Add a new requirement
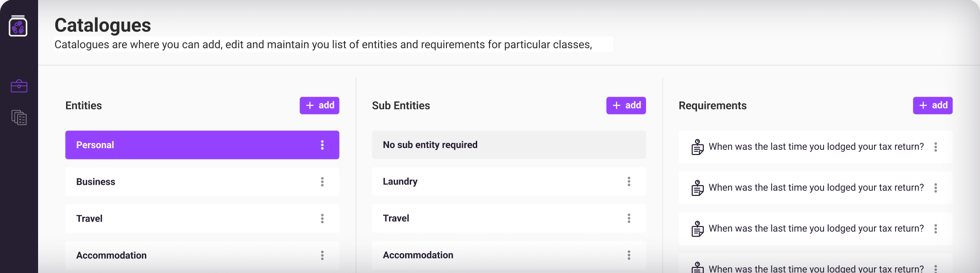Screen dimensions: 980x273 click(x=932, y=105)
